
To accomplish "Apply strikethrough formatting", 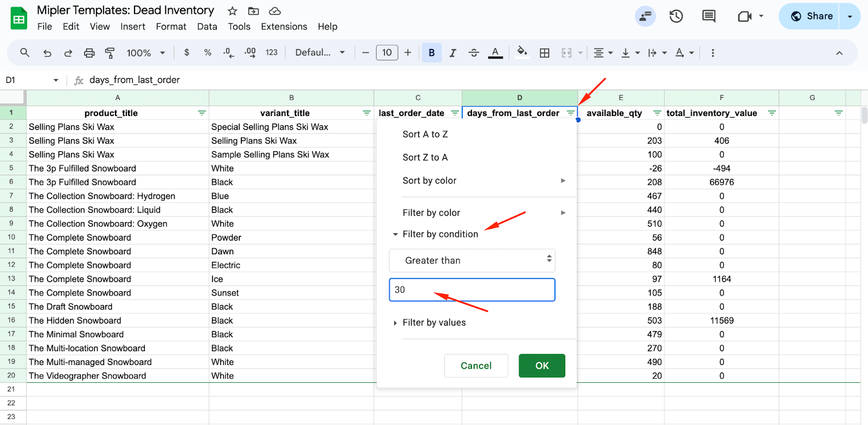I will pos(474,53).
